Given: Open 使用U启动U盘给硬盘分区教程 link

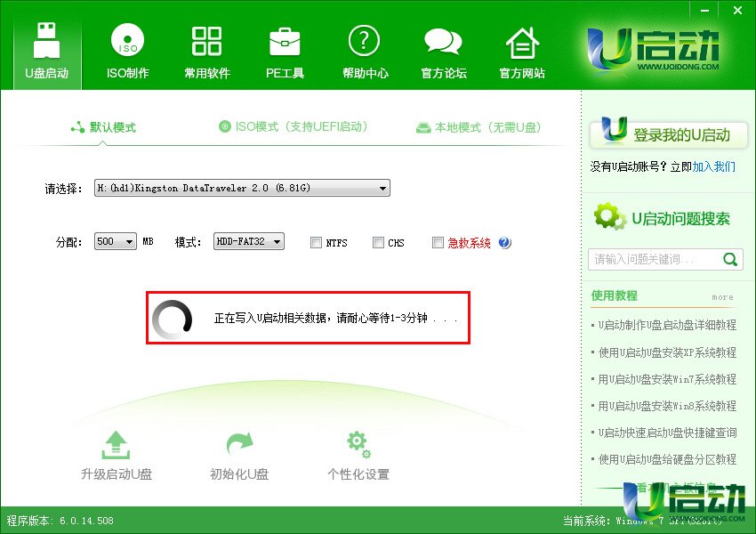Looking at the screenshot, I should click(x=667, y=460).
